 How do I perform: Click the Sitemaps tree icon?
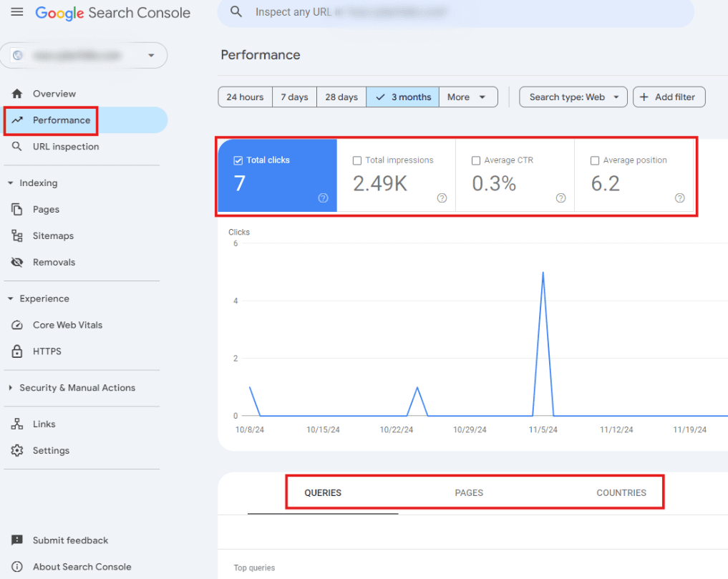[x=17, y=236]
